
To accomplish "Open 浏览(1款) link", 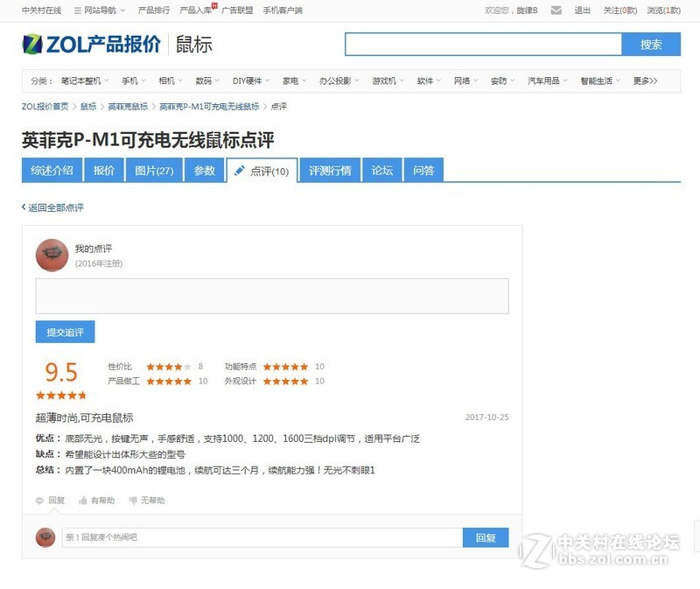I will click(664, 11).
